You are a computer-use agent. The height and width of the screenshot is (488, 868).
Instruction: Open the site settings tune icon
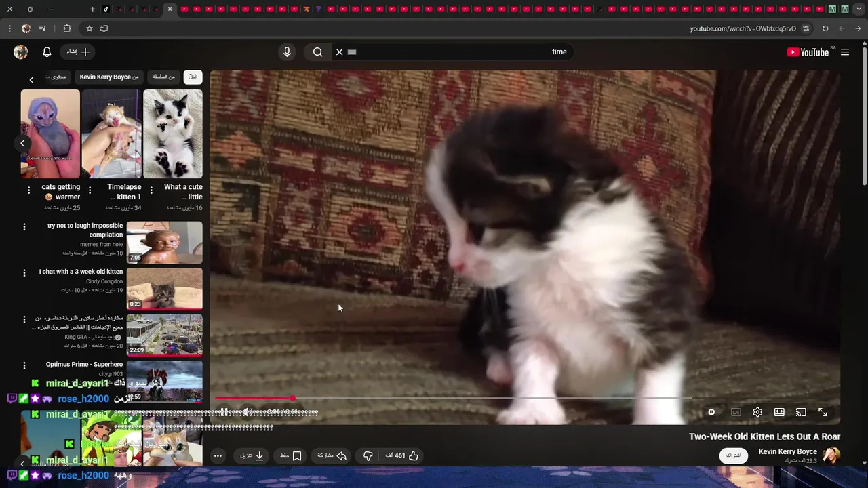(806, 28)
